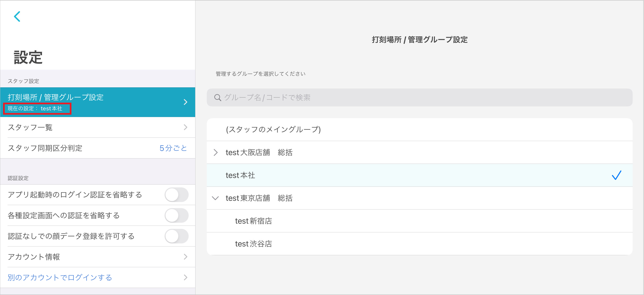Click chevron arrow next to アカウント情報
Screen dimensions: 644x295
tap(185, 257)
